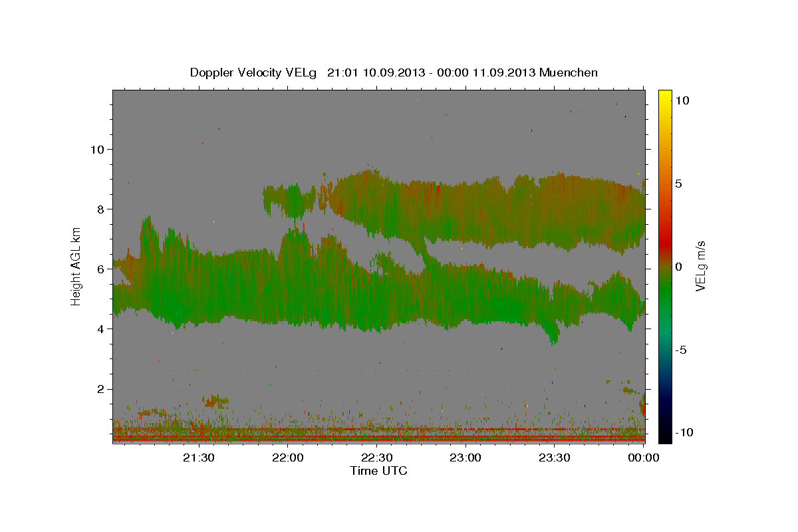Click the 'VELg m/s' colorbar label
The width and height of the screenshot is (798, 532).
(x=700, y=267)
